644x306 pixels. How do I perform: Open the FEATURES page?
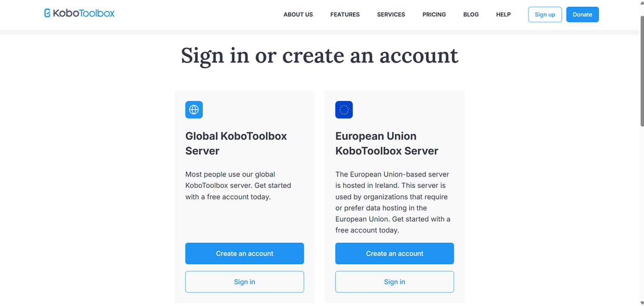pyautogui.click(x=345, y=14)
